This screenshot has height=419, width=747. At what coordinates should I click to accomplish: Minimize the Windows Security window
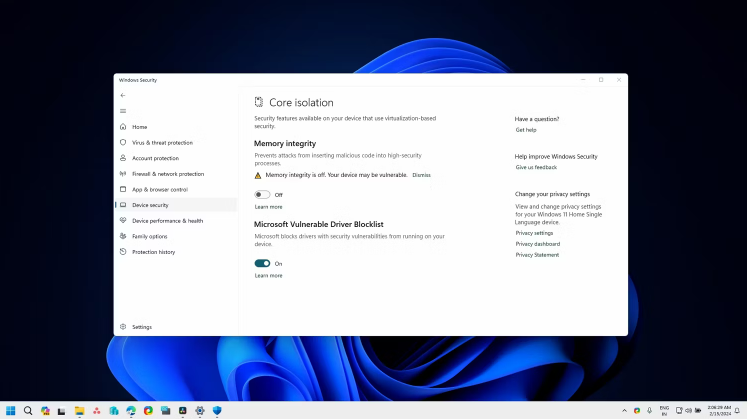583,80
